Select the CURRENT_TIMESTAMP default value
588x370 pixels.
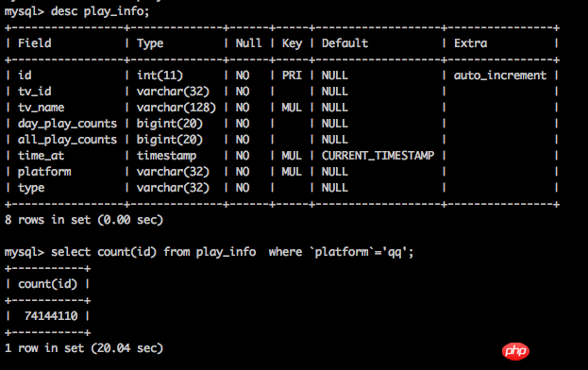coord(378,156)
